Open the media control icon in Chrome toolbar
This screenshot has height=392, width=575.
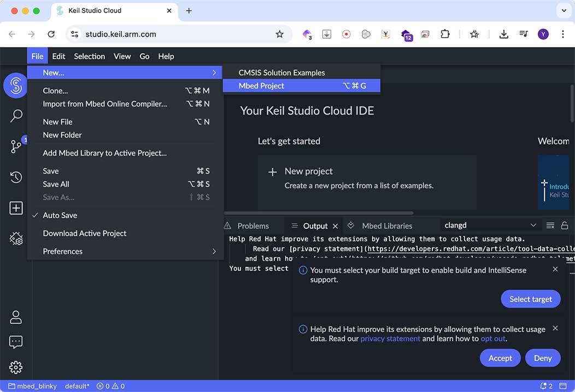click(x=523, y=34)
